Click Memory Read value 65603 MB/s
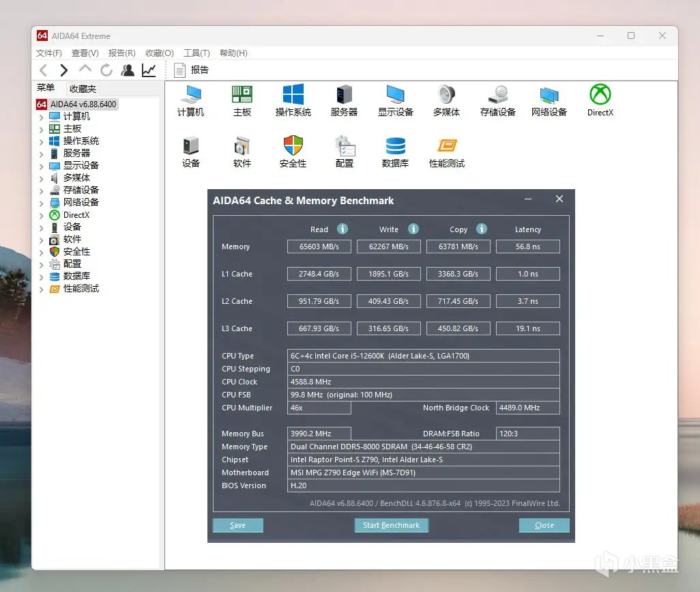This screenshot has height=592, width=700. click(319, 246)
